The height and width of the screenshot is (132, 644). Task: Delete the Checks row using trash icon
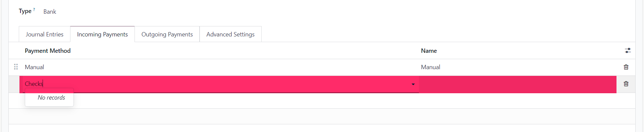[626, 84]
